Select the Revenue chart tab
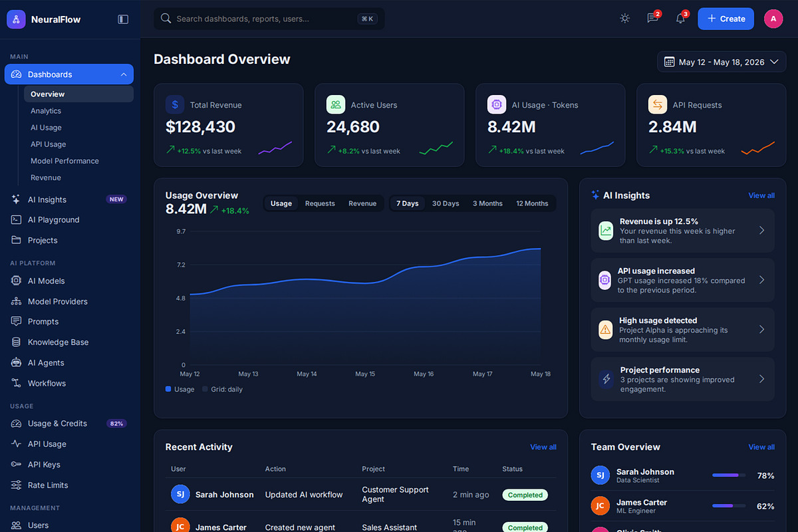The image size is (798, 532). (x=362, y=203)
